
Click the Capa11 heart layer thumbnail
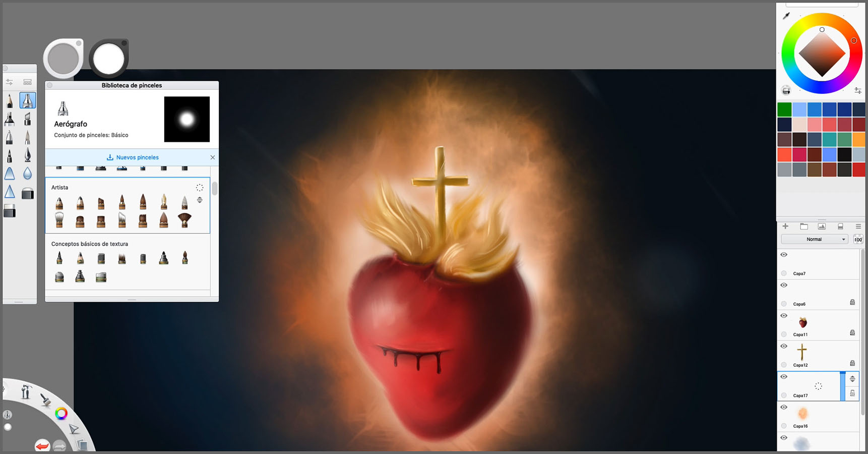point(802,322)
